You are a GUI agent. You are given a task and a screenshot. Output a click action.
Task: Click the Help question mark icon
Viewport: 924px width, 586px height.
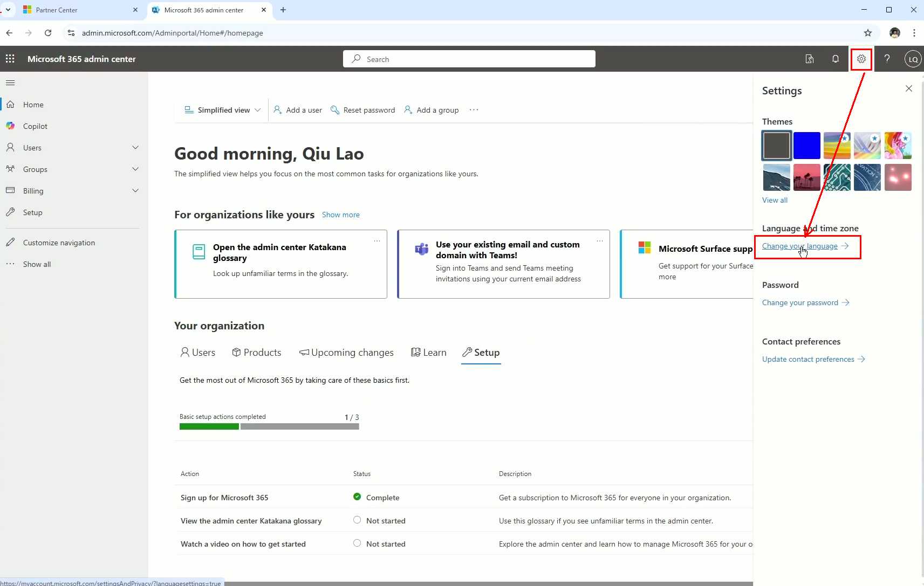point(887,59)
